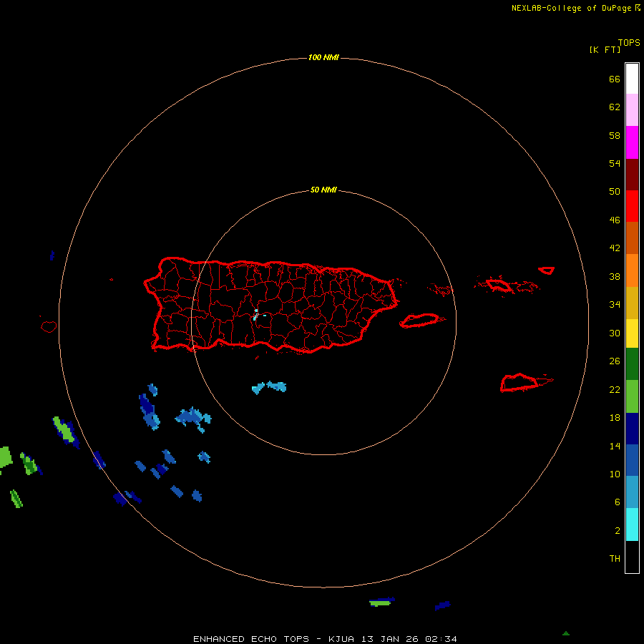
Task: Click the 50 NMI range ring label
Action: (323, 190)
